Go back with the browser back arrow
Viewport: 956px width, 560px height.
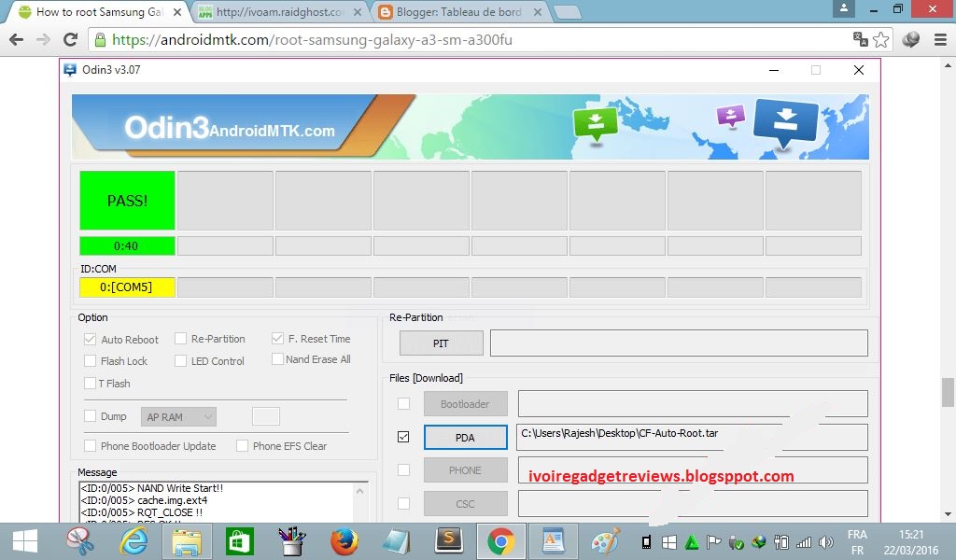17,40
